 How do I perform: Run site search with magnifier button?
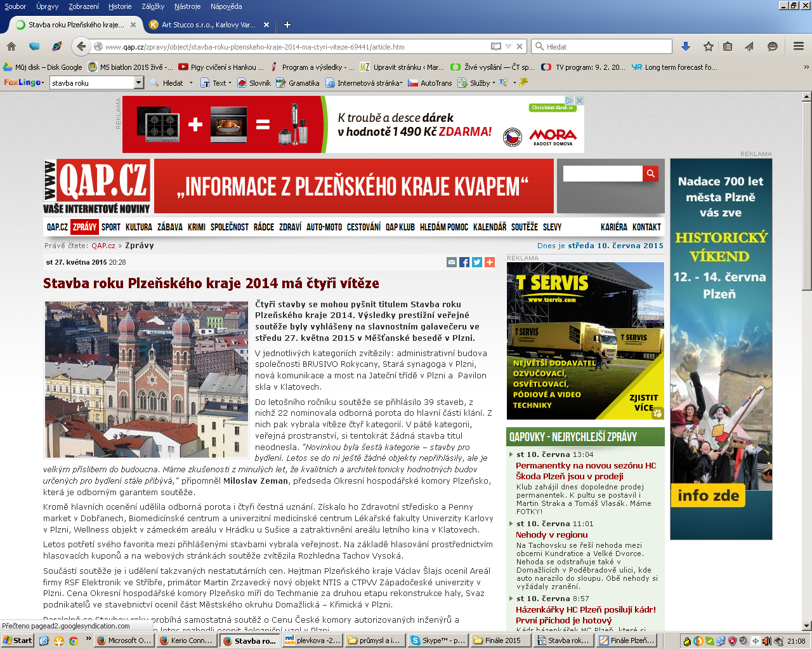pos(651,173)
